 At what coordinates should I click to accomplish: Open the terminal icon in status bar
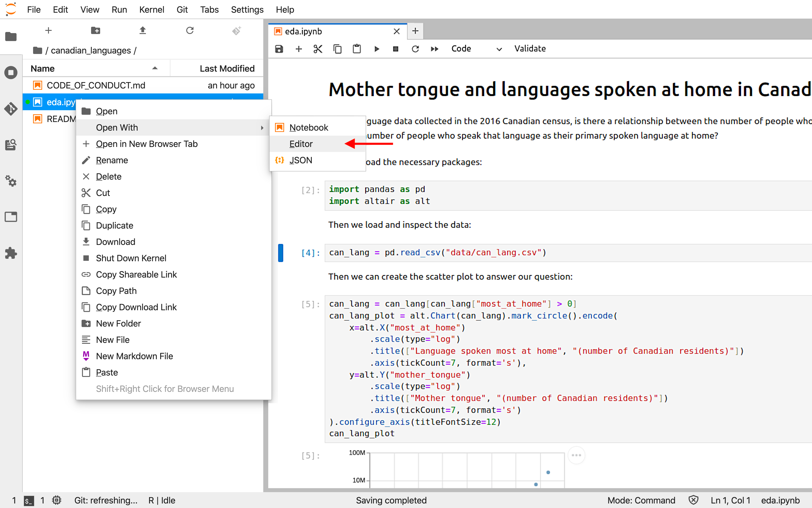tap(29, 501)
